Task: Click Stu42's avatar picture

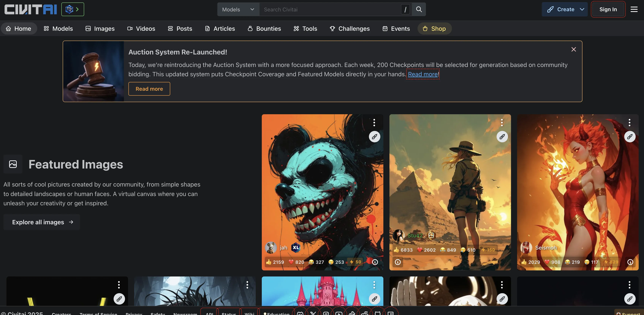Action: [x=399, y=235]
